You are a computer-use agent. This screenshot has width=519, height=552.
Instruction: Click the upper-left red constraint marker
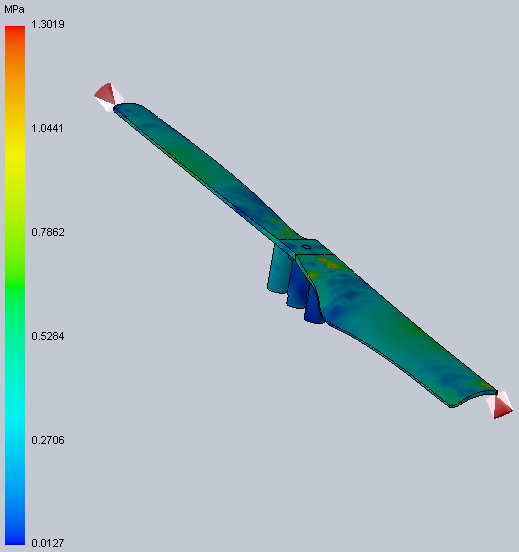108,97
